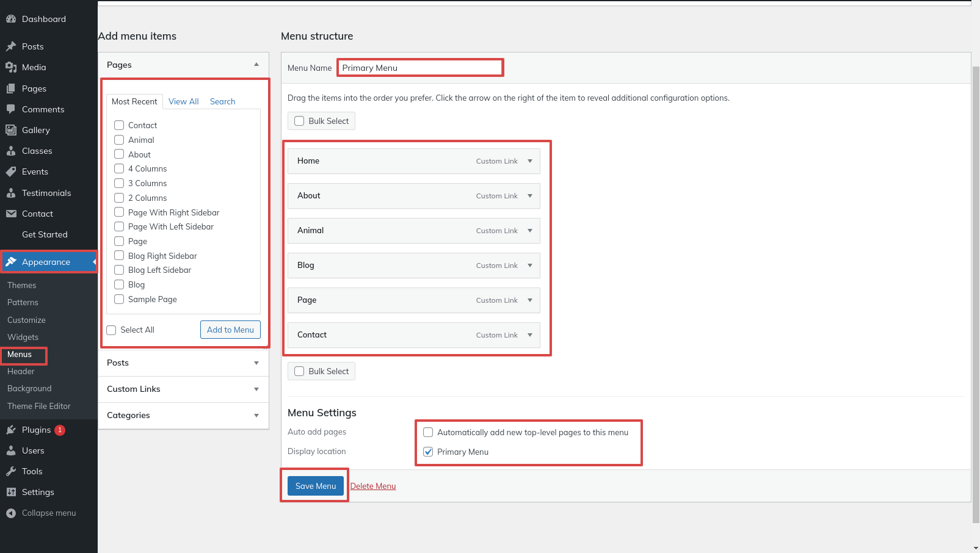
Task: Switch to the Search tab
Action: coord(222,101)
